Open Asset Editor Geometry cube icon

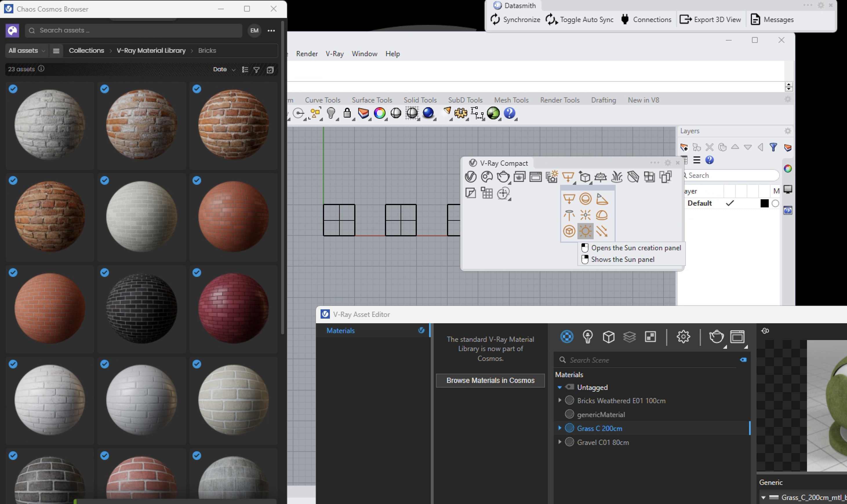point(608,337)
